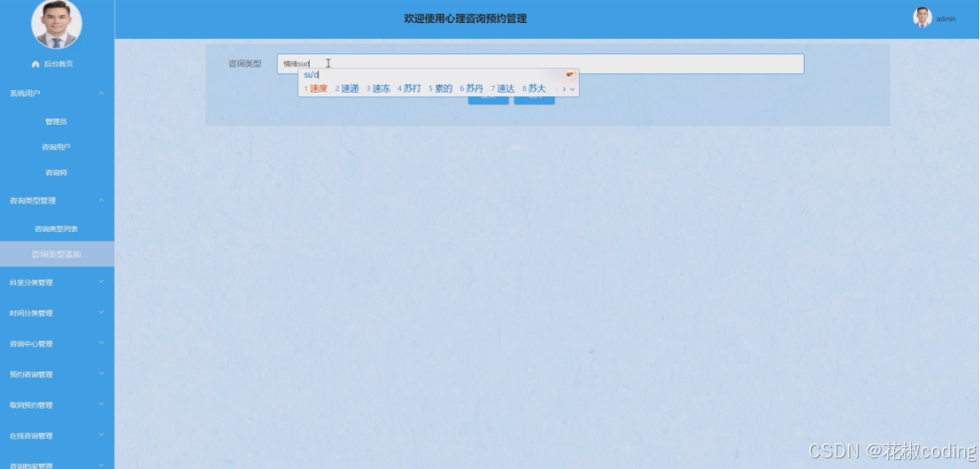Image resolution: width=980 pixels, height=469 pixels.
Task: Open the 咨询师 submenu item
Action: pos(57,173)
